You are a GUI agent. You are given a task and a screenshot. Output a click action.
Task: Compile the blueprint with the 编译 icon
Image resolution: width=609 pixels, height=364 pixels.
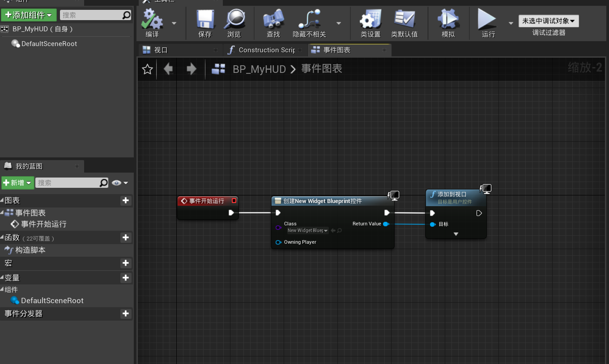(x=151, y=22)
